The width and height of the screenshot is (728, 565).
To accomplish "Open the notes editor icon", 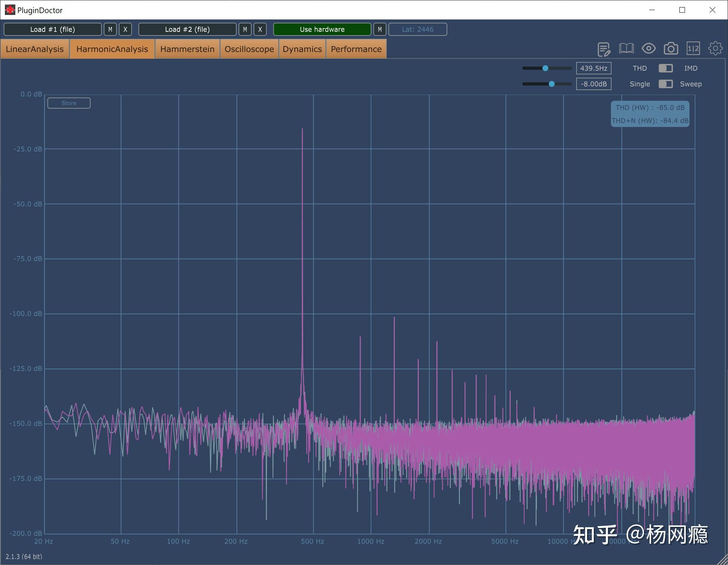I will [x=603, y=49].
